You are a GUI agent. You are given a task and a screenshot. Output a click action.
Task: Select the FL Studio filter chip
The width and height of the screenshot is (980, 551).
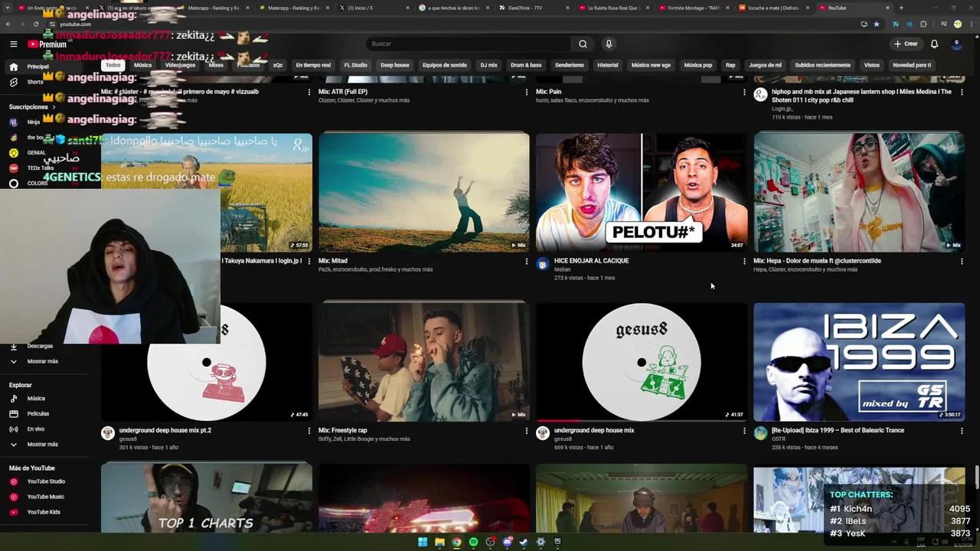coord(355,65)
